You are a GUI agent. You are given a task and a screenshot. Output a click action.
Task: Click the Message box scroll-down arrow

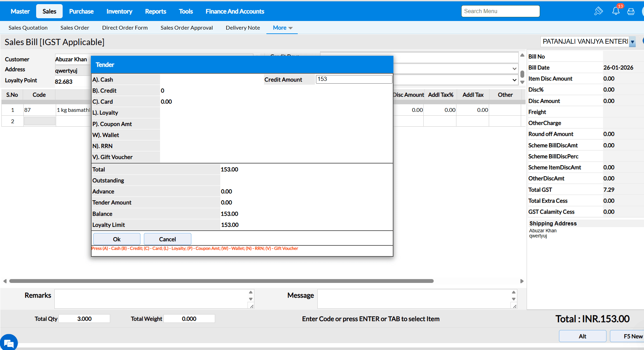coord(514,299)
